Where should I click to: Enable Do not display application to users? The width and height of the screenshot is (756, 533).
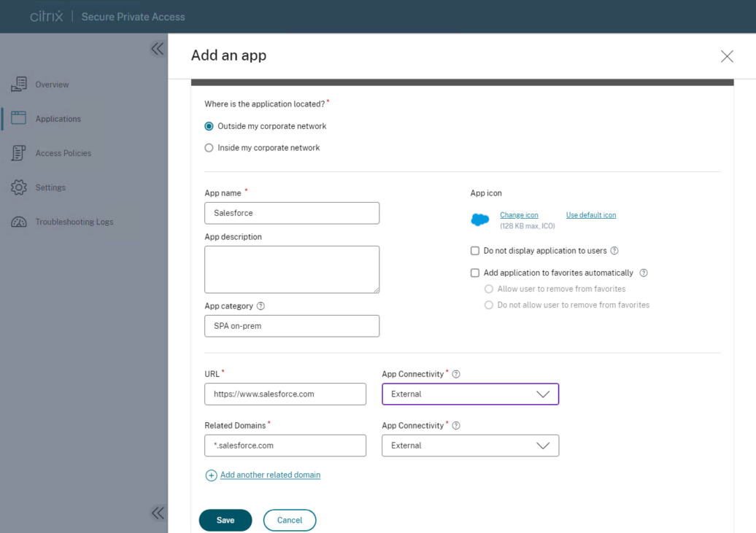(475, 251)
